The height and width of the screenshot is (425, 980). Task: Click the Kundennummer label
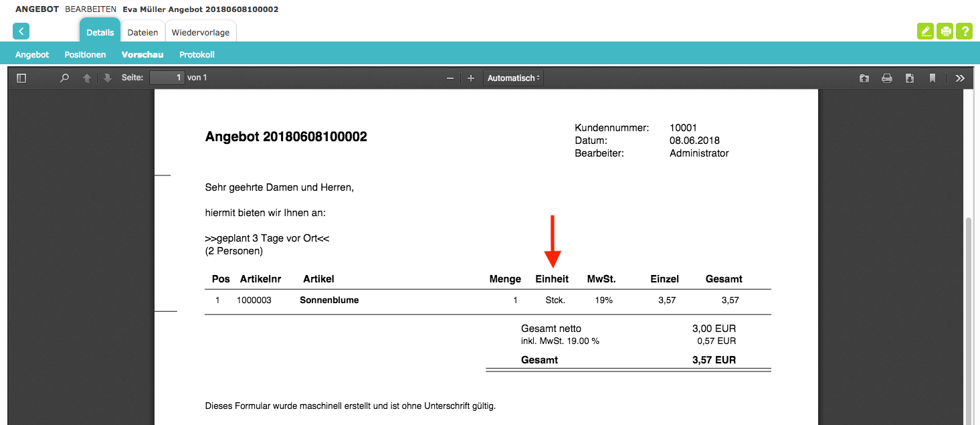[612, 127]
